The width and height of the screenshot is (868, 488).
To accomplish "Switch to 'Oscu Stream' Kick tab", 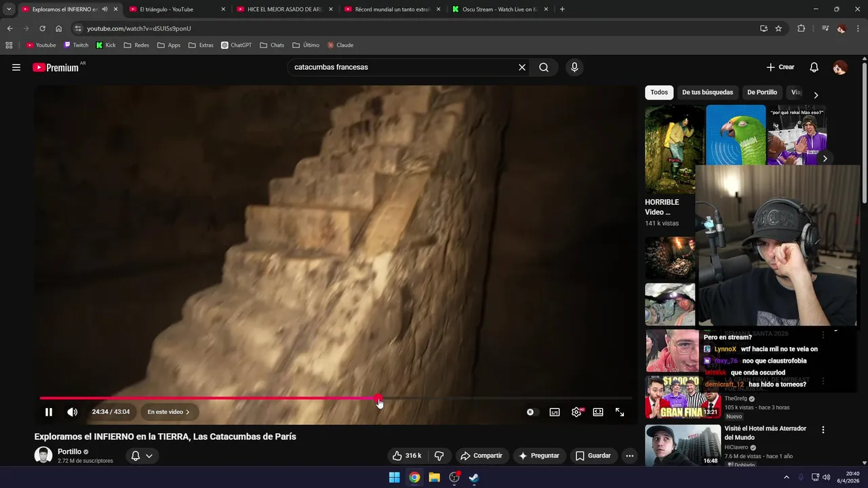I will coord(500,9).
